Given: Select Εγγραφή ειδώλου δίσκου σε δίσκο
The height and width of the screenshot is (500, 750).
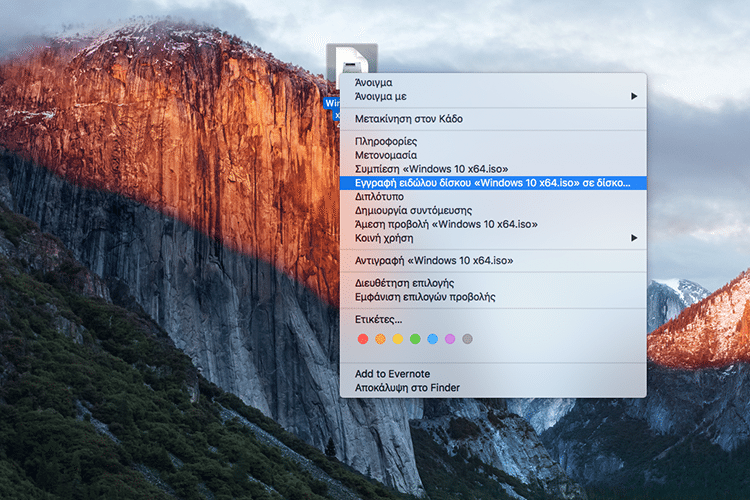Looking at the screenshot, I should (493, 183).
